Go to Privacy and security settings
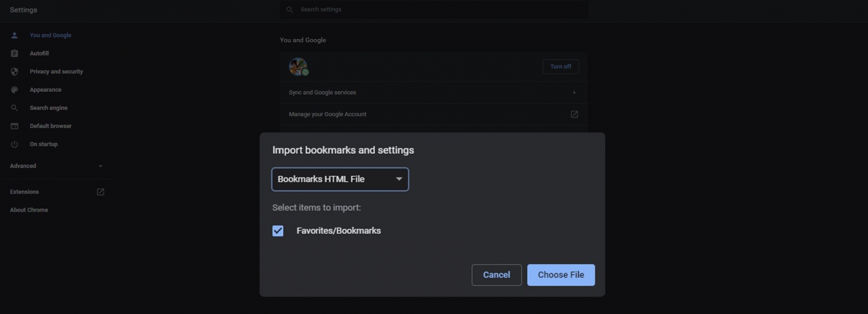The image size is (868, 314). (x=56, y=71)
